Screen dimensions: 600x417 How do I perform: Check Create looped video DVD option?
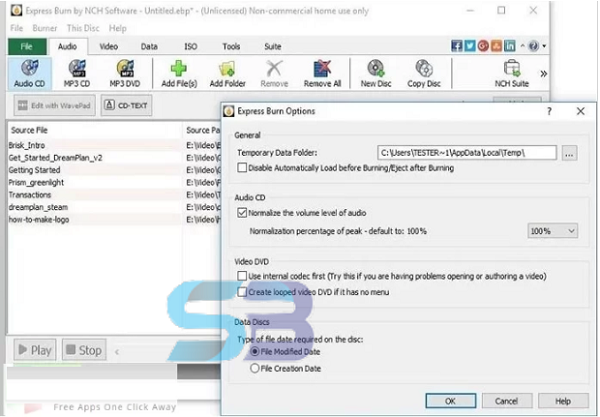click(242, 292)
